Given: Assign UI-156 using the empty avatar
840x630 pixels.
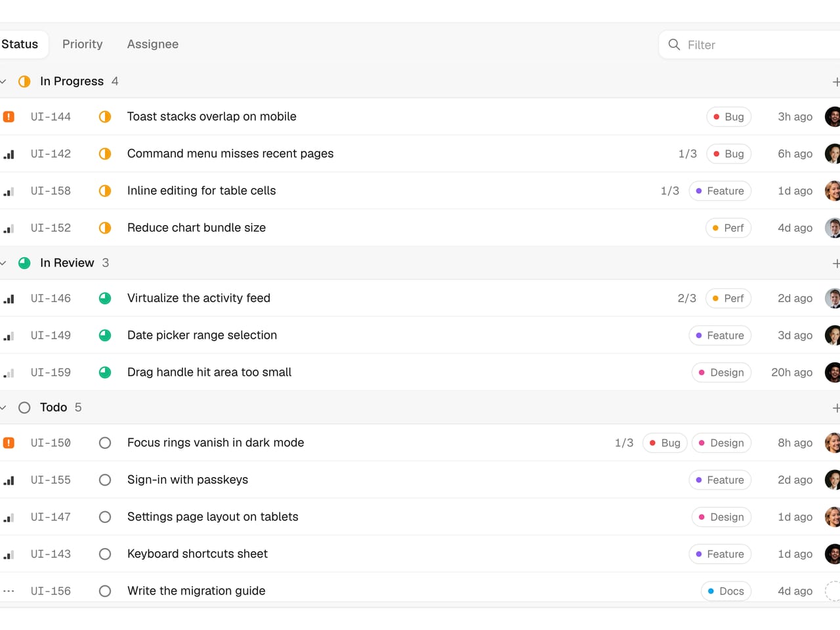Looking at the screenshot, I should click(x=833, y=591).
